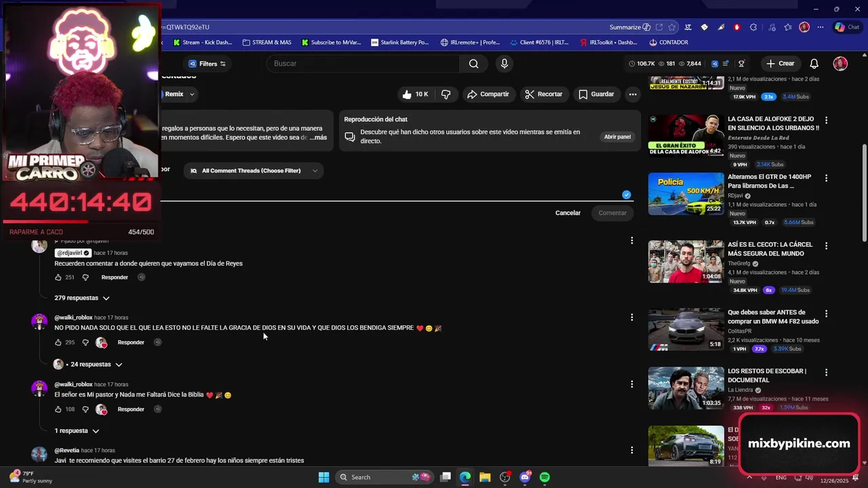The image size is (868, 488).
Task: Expand description with ...más
Action: (317, 138)
